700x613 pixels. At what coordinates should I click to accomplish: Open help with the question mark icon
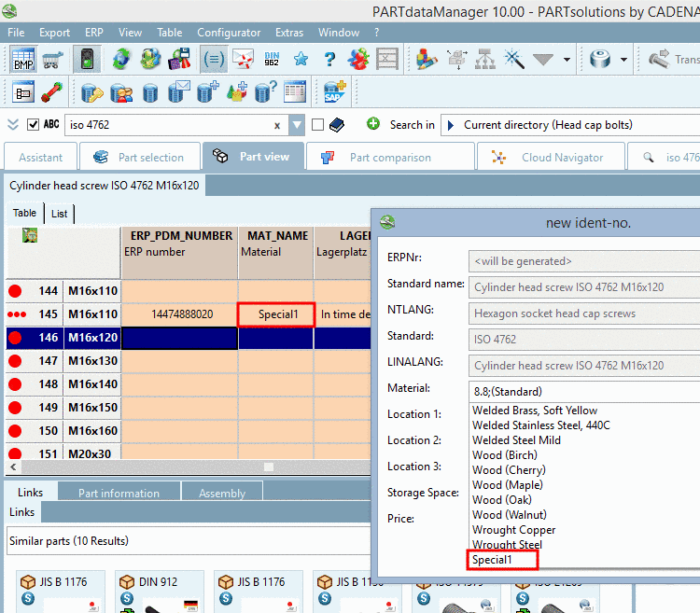pyautogui.click(x=329, y=60)
